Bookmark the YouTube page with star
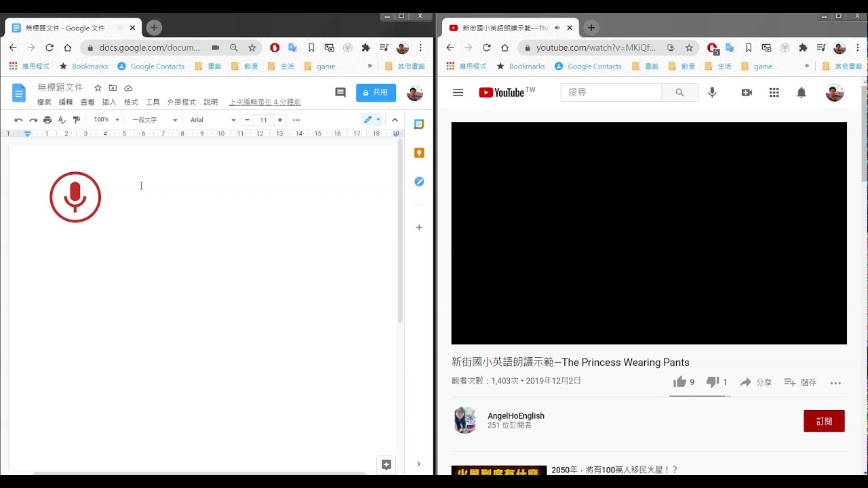Screen dimensions: 868x488 tap(689, 47)
